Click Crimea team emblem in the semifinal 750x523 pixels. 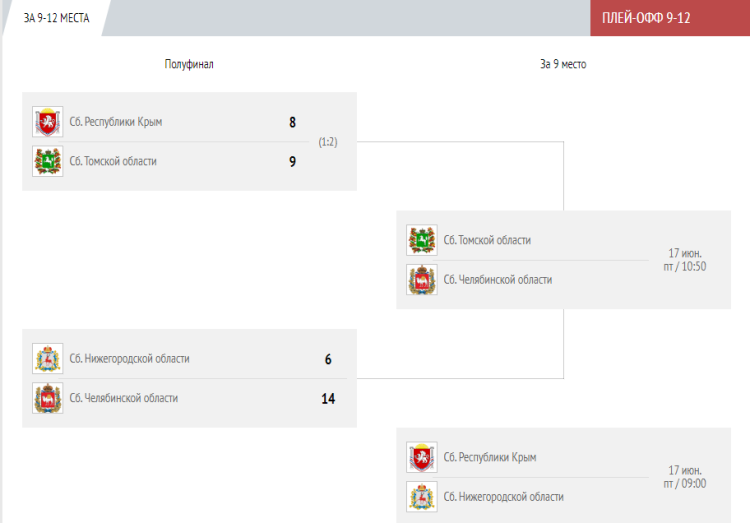tap(47, 122)
